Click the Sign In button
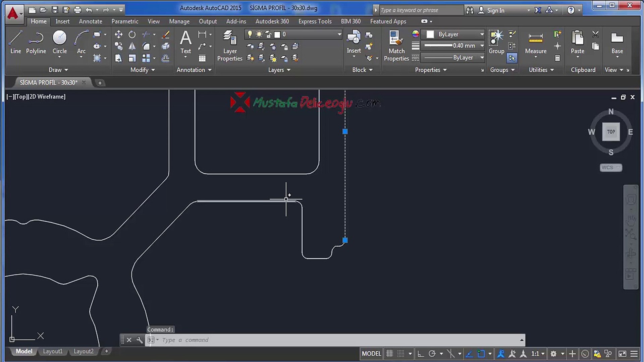 (495, 10)
